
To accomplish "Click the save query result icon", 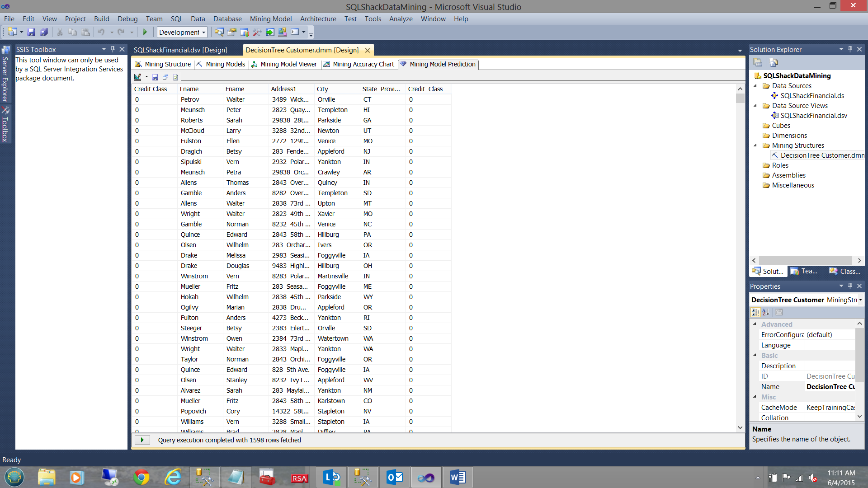I will [155, 77].
